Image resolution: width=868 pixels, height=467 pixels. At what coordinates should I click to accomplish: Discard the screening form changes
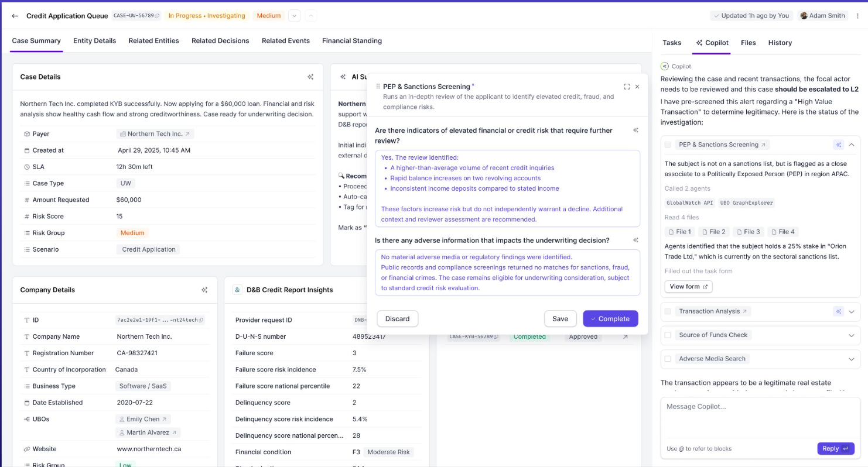tap(397, 318)
